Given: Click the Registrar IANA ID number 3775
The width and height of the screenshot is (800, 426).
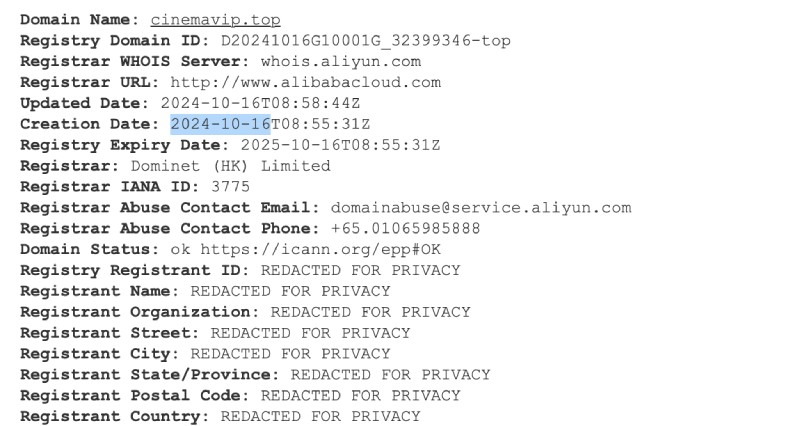Looking at the screenshot, I should 230,187.
